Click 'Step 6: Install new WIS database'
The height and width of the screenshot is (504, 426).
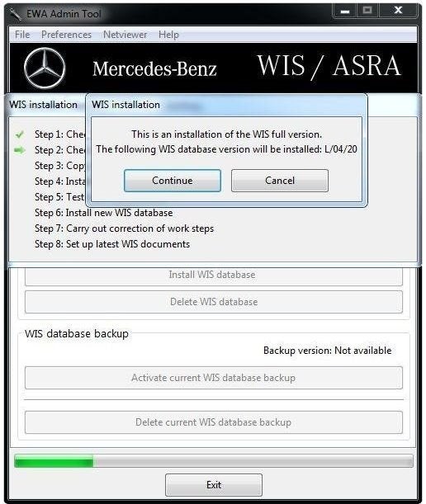(103, 213)
